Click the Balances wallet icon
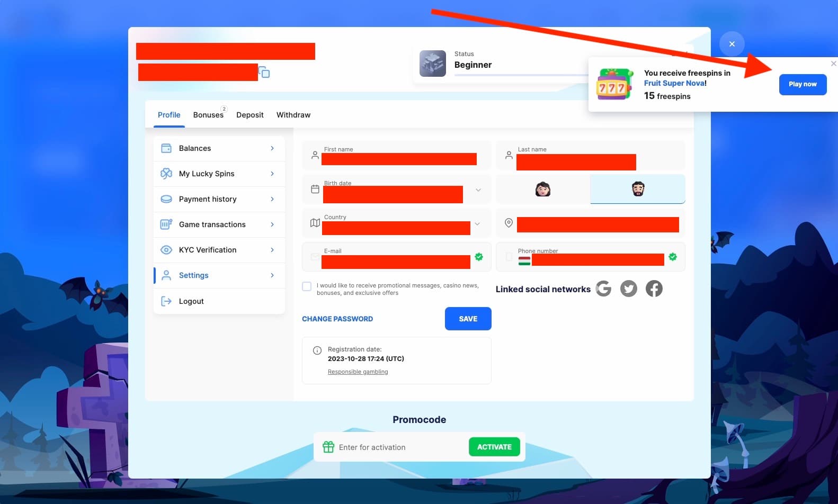This screenshot has height=504, width=838. pyautogui.click(x=166, y=148)
